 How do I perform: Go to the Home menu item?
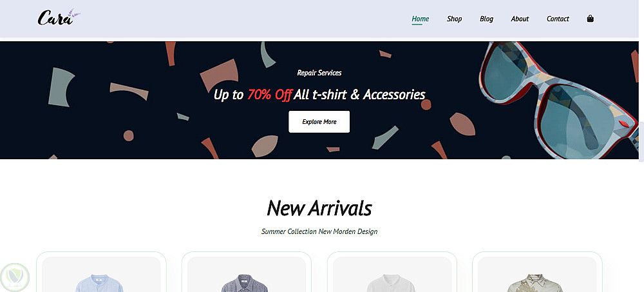point(420,19)
